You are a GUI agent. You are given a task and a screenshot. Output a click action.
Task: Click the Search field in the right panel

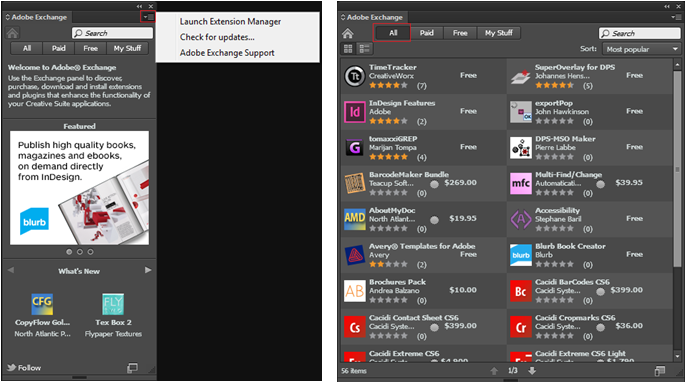pyautogui.click(x=640, y=33)
